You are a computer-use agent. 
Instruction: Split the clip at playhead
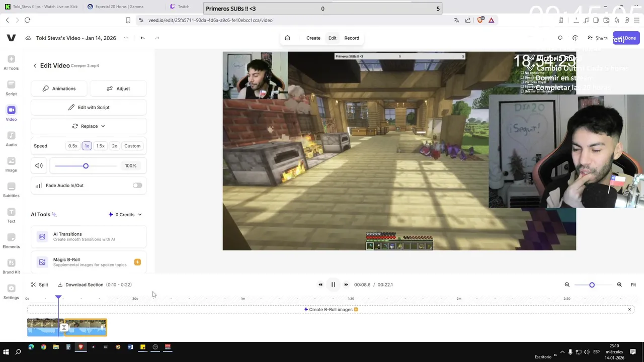tap(39, 285)
